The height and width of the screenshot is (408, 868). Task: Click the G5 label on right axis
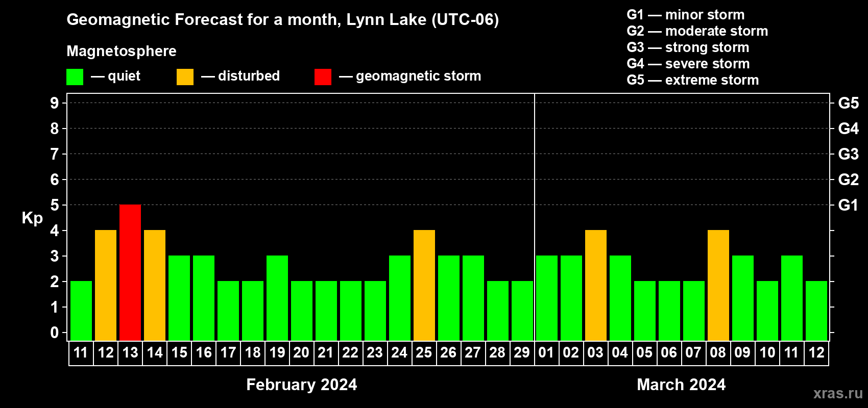(849, 103)
